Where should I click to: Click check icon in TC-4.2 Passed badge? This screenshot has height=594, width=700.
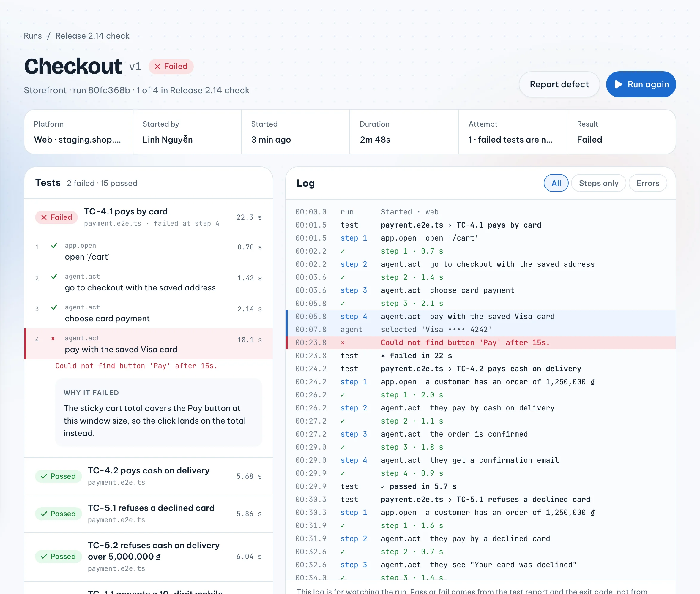point(44,476)
